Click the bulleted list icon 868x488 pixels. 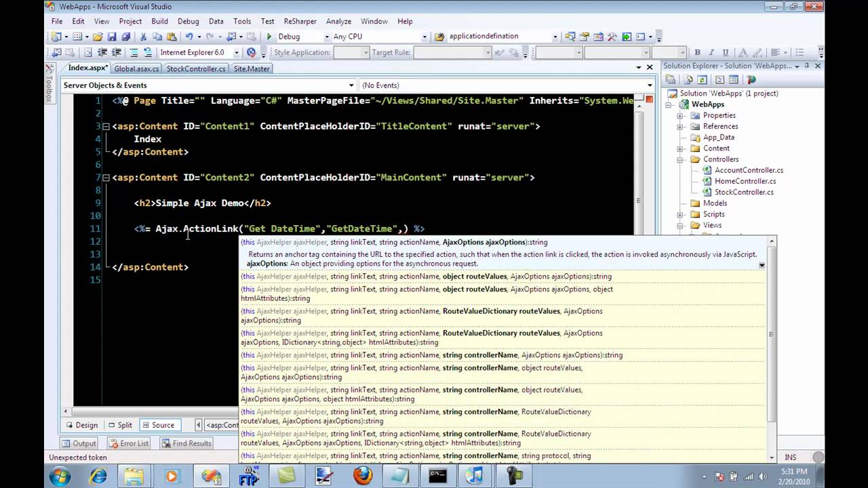coord(800,52)
